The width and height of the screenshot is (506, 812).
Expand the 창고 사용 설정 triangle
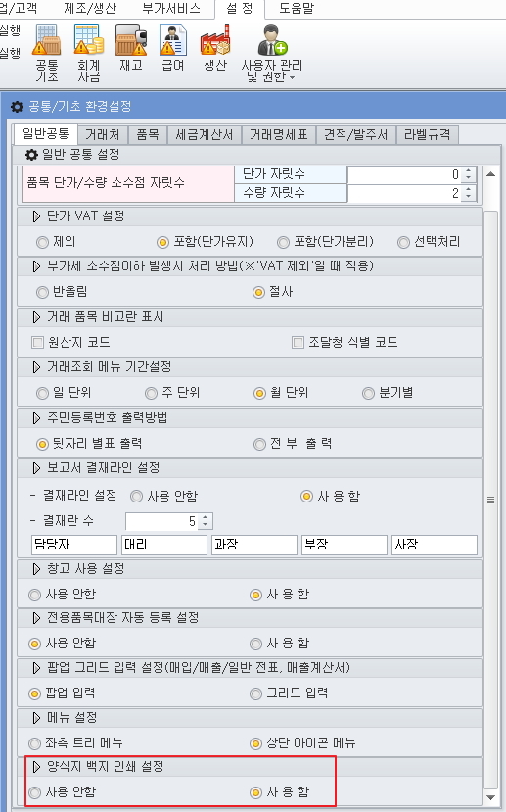tap(36, 569)
